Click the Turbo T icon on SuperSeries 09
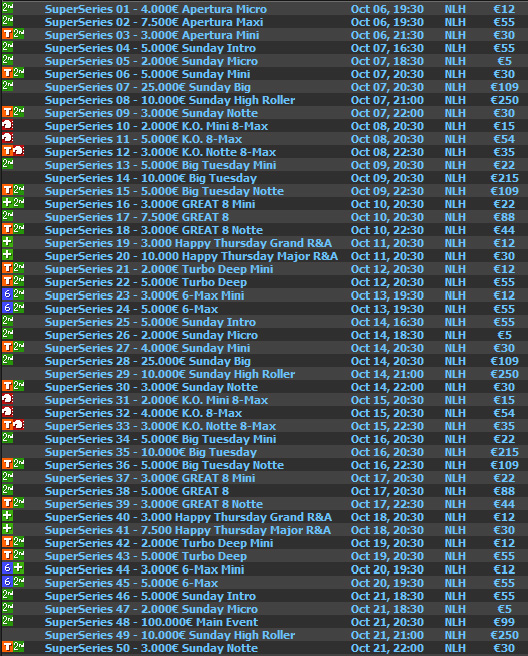Image resolution: width=528 pixels, height=656 pixels. coord(8,112)
